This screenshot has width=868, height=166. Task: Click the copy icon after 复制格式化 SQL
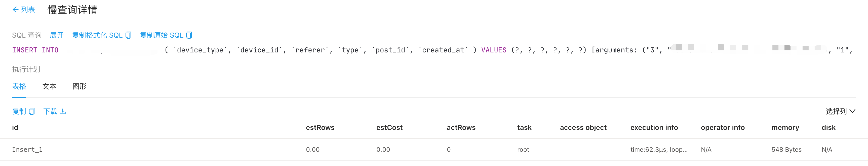128,35
